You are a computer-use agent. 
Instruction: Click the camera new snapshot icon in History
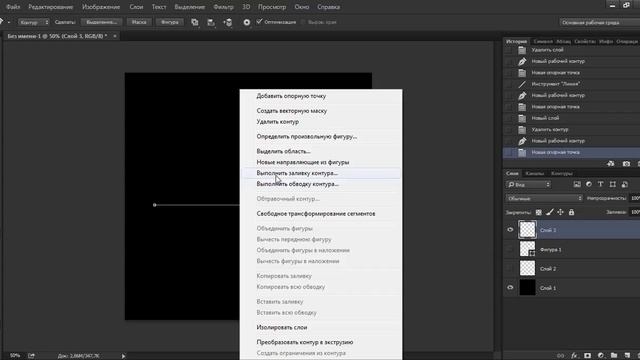(x=626, y=164)
